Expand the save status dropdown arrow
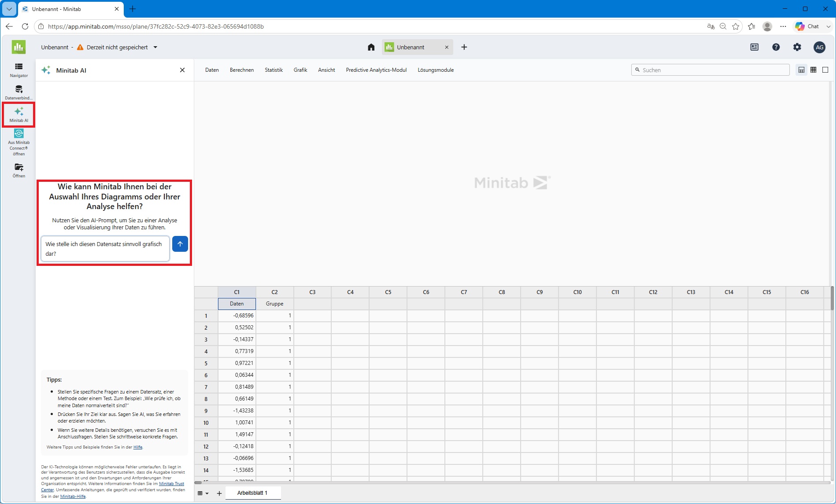This screenshot has width=836, height=504. tap(155, 47)
